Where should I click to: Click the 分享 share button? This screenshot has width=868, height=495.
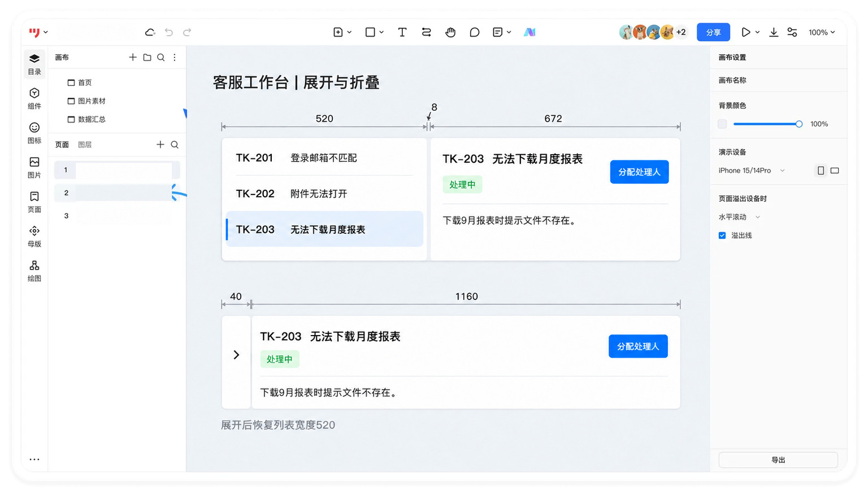point(713,32)
